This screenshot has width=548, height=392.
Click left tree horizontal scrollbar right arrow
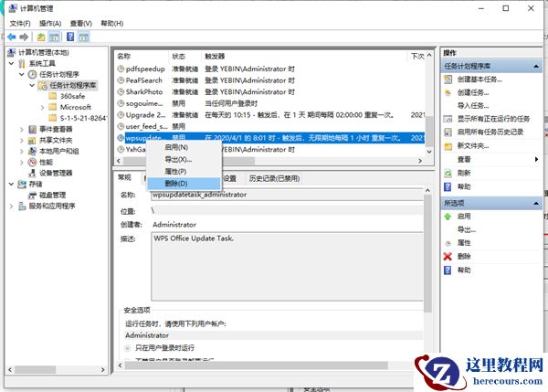point(102,370)
